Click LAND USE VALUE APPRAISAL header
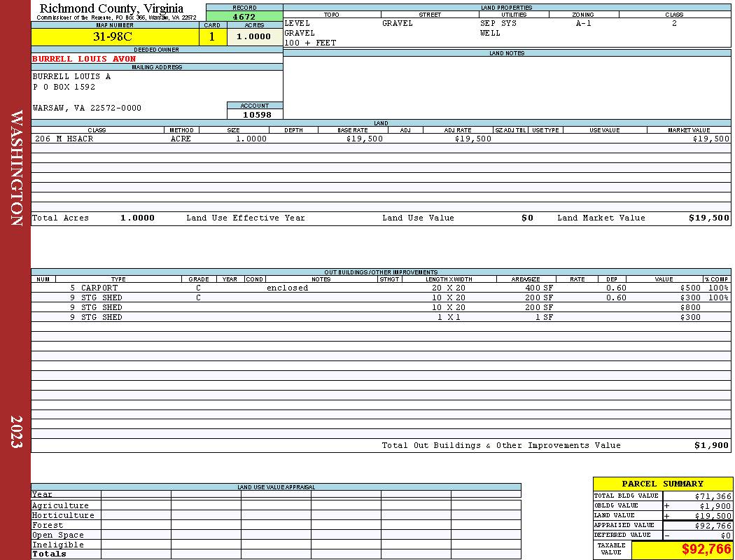The image size is (735, 560). tap(276, 487)
